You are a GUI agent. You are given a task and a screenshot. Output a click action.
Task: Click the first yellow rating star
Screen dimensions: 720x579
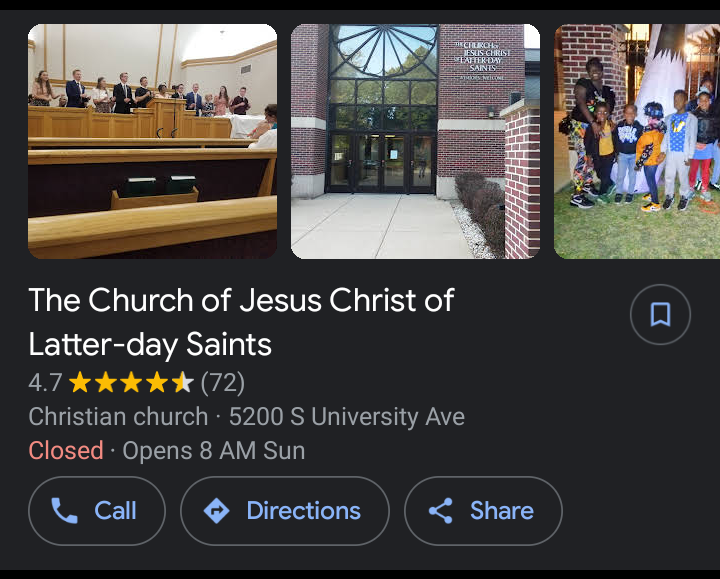(x=80, y=383)
